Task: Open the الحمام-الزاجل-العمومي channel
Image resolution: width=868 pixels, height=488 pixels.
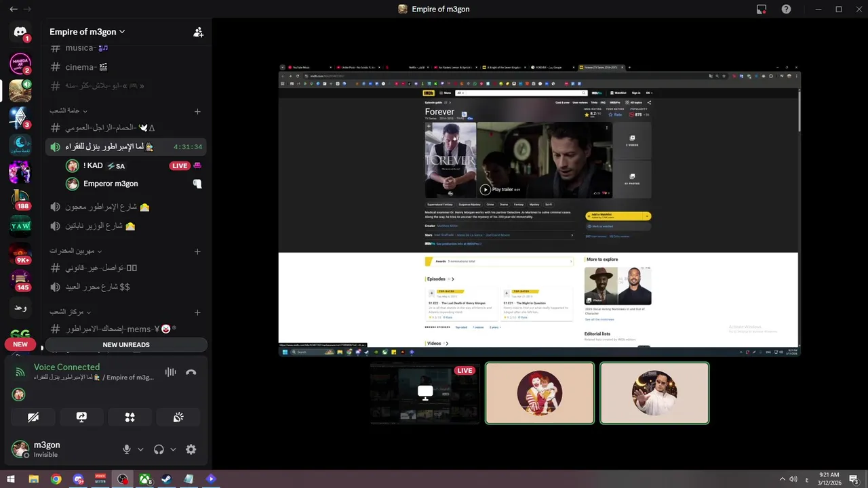Action: [125, 127]
